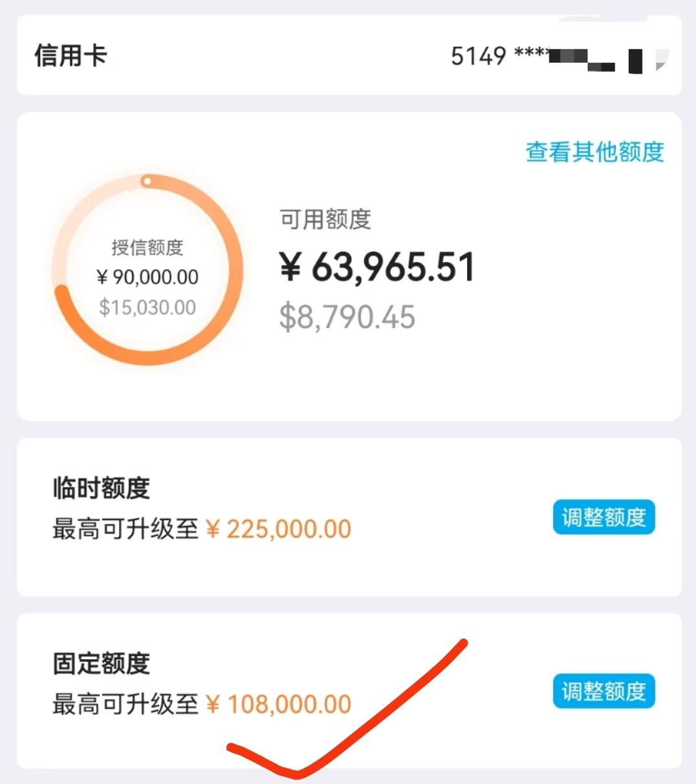The image size is (696, 784).
Task: Select the 信用卡 header label
Action: [71, 55]
